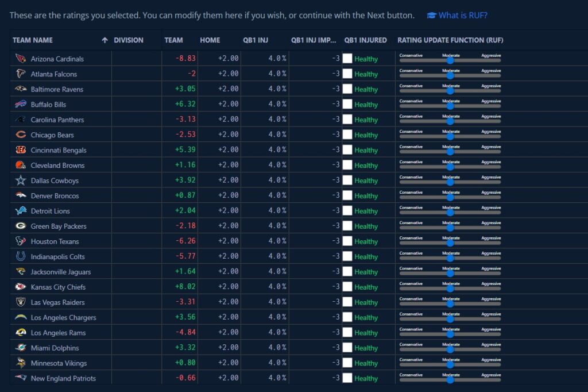The image size is (588, 392).
Task: Toggle QB1 injured checkbox for Green Bay Packers
Action: click(347, 226)
